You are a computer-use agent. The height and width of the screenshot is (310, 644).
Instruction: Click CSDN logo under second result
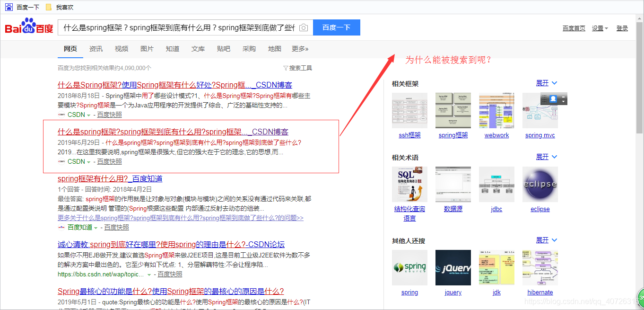pyautogui.click(x=61, y=161)
